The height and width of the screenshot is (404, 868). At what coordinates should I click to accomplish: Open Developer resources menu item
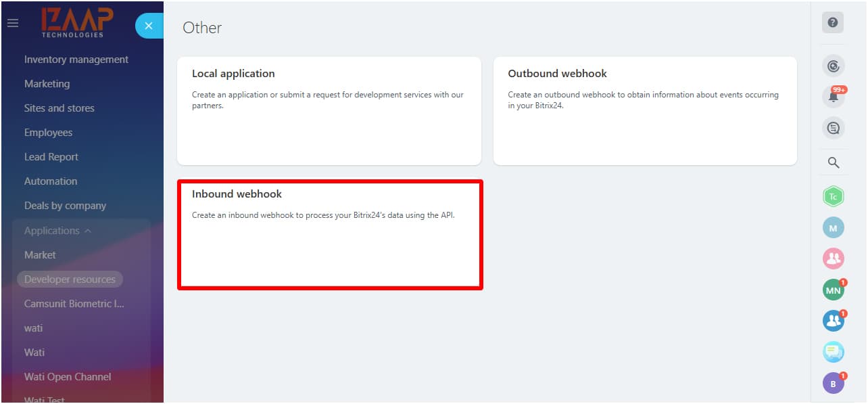pyautogui.click(x=70, y=279)
